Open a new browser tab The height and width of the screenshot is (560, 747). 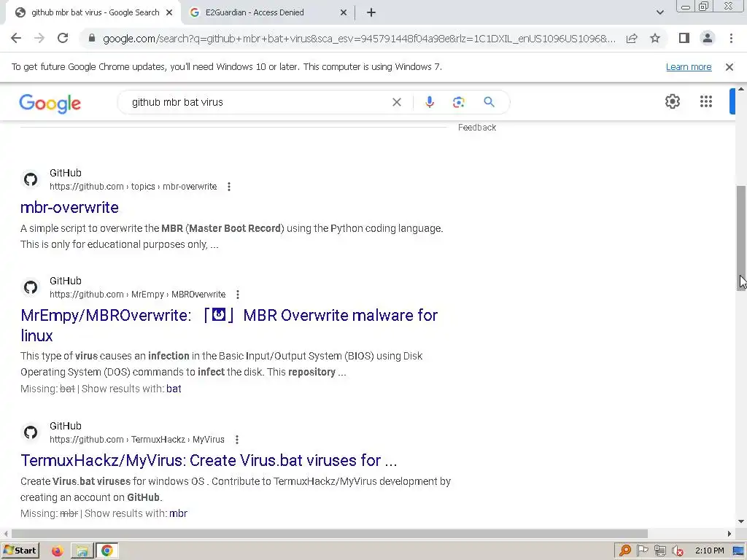371,12
